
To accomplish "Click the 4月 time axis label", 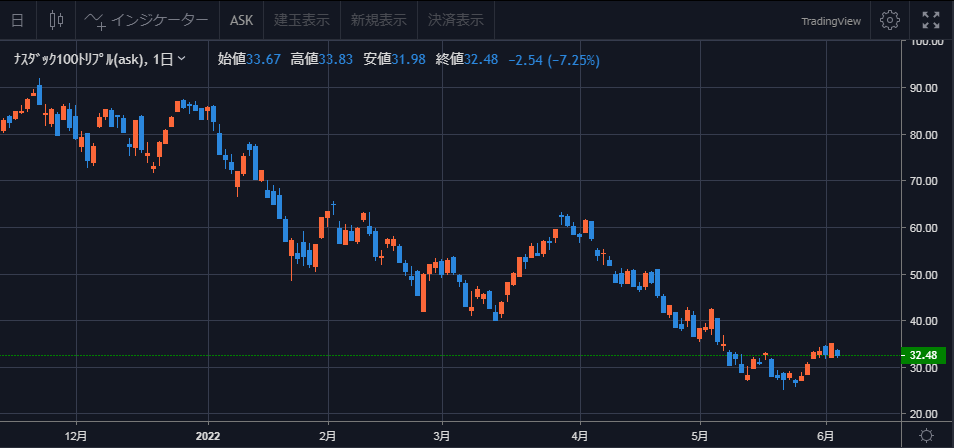I will click(580, 436).
